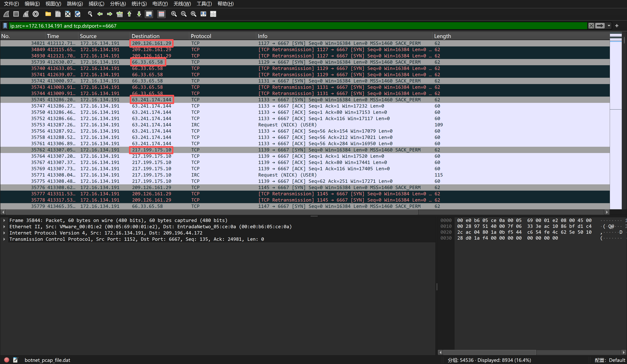Click the find packet magnifier icon
This screenshot has height=364, width=627.
(x=90, y=14)
